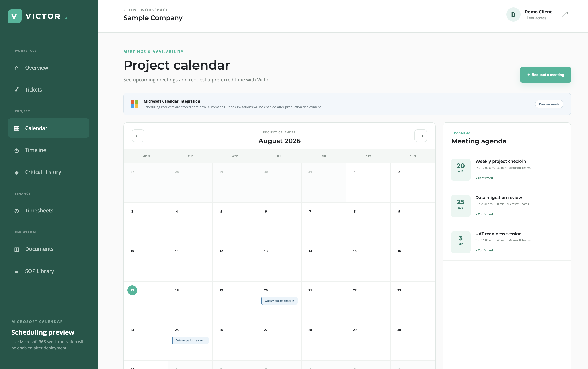The width and height of the screenshot is (588, 369).
Task: Select August 23 on the calendar
Action: (x=413, y=301)
